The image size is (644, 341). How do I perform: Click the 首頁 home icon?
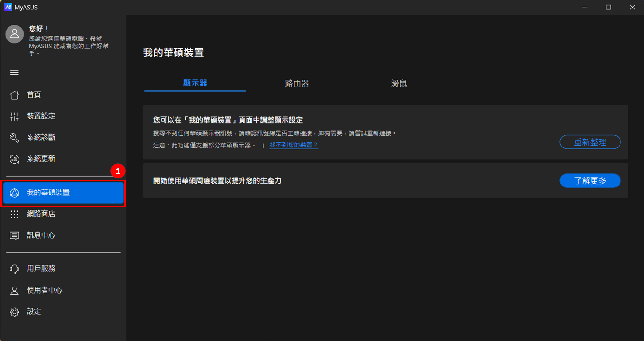[15, 95]
